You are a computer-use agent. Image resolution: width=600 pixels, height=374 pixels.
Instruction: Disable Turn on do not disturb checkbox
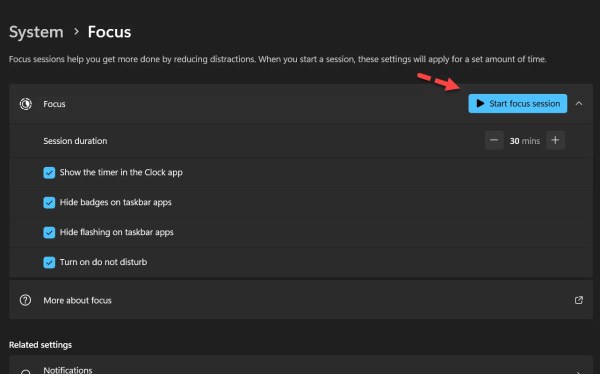(x=49, y=262)
